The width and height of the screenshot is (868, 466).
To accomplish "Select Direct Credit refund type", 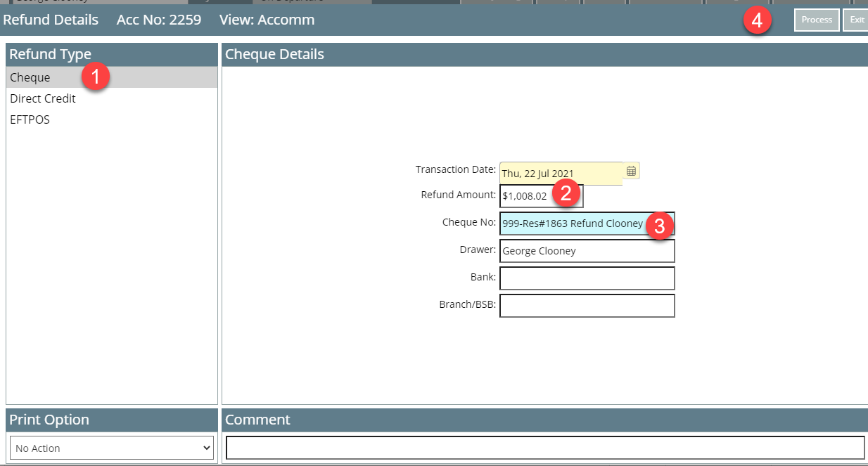I will click(x=43, y=98).
